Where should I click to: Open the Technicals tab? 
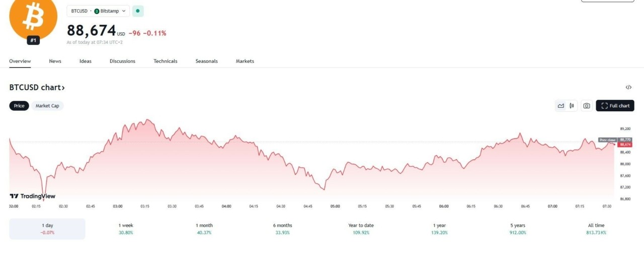click(165, 61)
